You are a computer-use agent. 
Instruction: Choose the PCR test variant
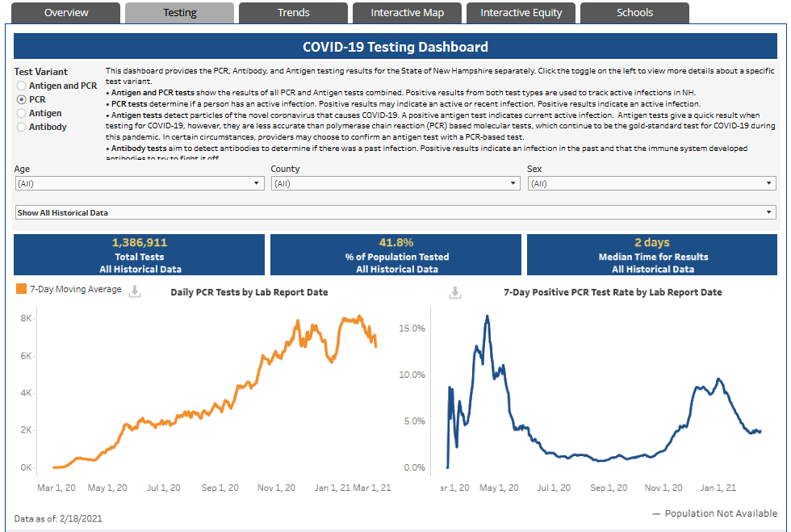point(21,99)
